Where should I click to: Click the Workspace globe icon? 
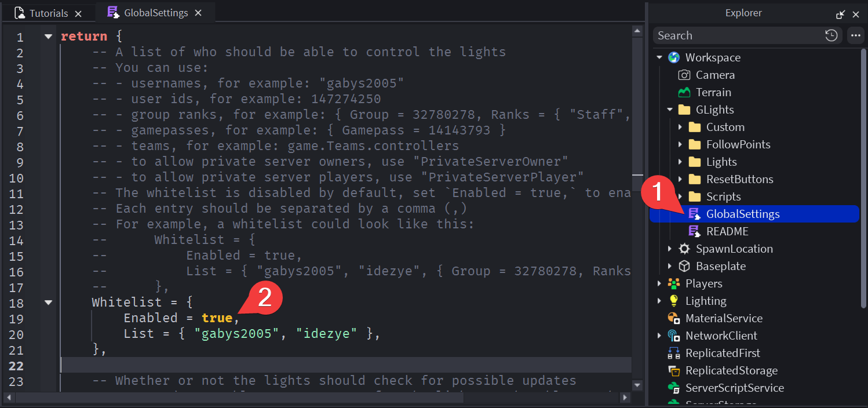point(673,57)
